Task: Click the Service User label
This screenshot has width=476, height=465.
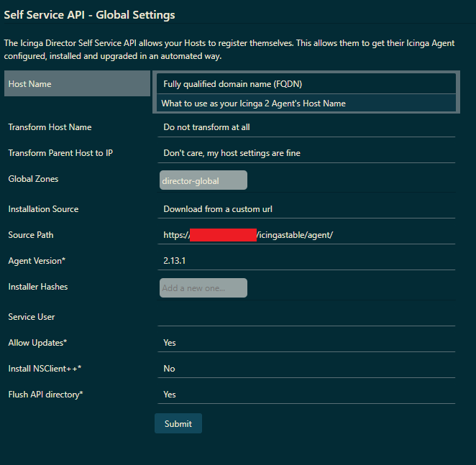Action: pos(32,317)
